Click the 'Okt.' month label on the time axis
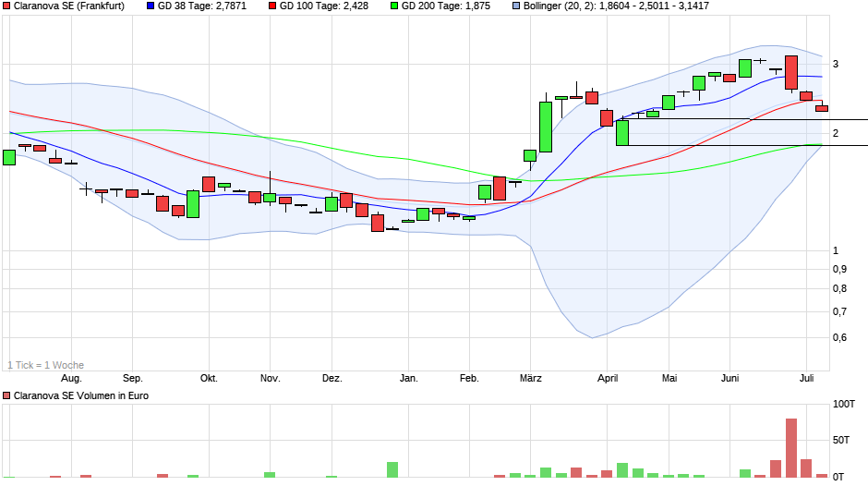868x486 pixels. click(209, 379)
